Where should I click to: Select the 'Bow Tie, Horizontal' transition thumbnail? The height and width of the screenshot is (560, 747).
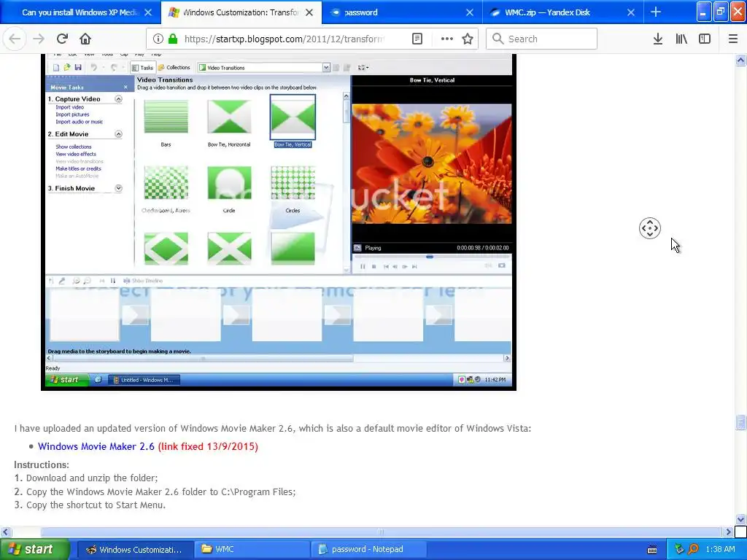click(x=229, y=117)
